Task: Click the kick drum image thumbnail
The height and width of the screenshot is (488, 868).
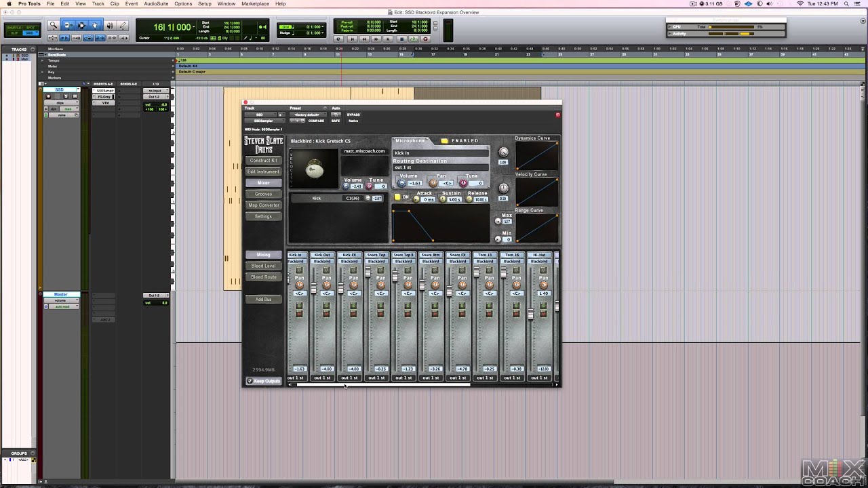Action: pos(314,169)
